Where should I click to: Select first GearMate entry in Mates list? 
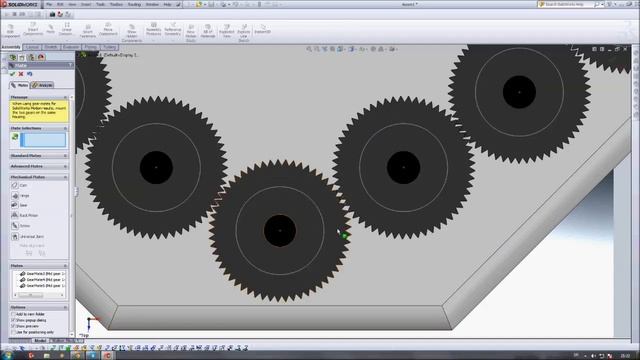(43, 274)
